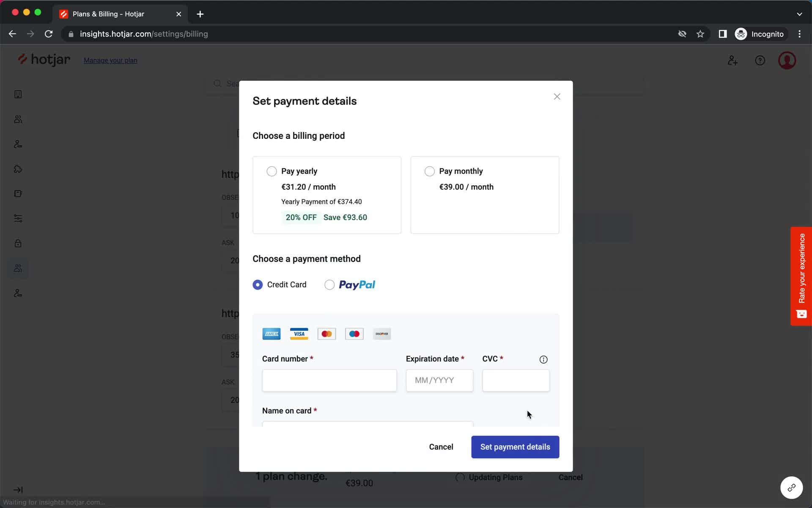Close the Set payment details dialog
This screenshot has height=508, width=812.
(x=557, y=97)
